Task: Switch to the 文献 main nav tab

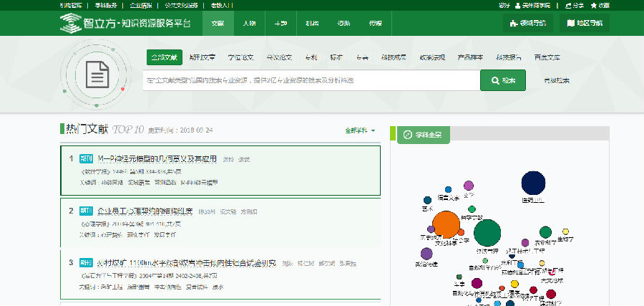Action: click(x=218, y=24)
